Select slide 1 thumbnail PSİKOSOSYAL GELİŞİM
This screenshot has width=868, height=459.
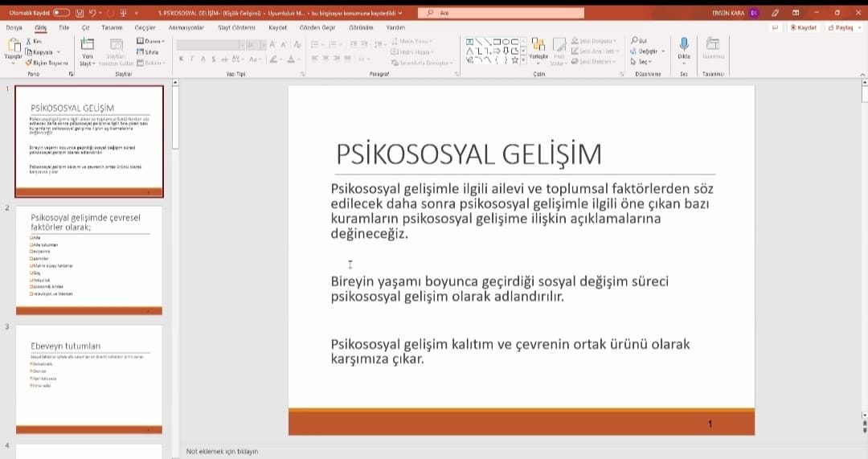coord(89,141)
